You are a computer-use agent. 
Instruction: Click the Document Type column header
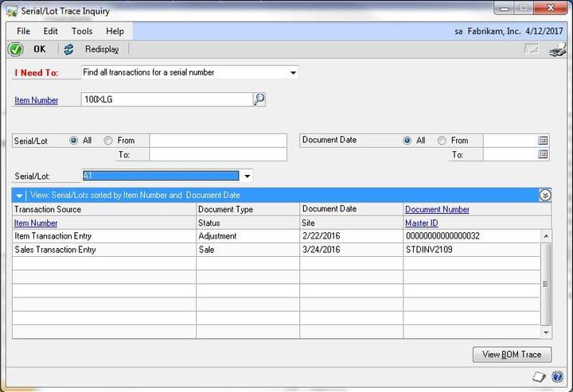point(225,209)
